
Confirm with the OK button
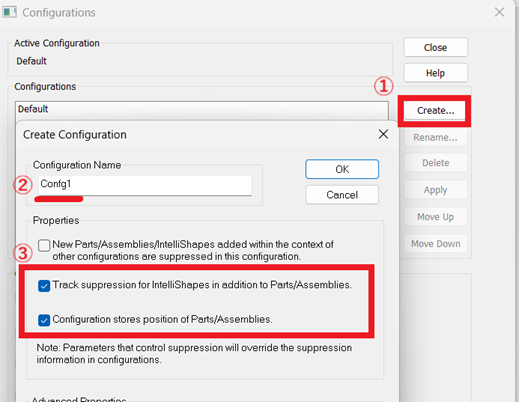pos(342,169)
